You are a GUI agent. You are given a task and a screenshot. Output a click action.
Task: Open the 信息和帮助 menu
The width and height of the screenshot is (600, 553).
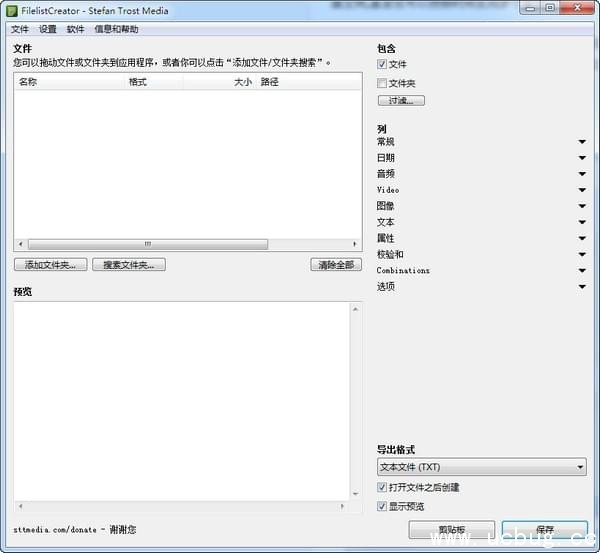tap(117, 29)
